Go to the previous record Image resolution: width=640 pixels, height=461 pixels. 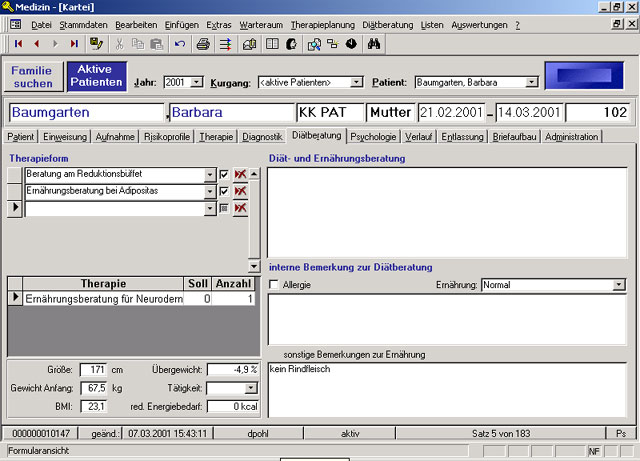point(37,44)
